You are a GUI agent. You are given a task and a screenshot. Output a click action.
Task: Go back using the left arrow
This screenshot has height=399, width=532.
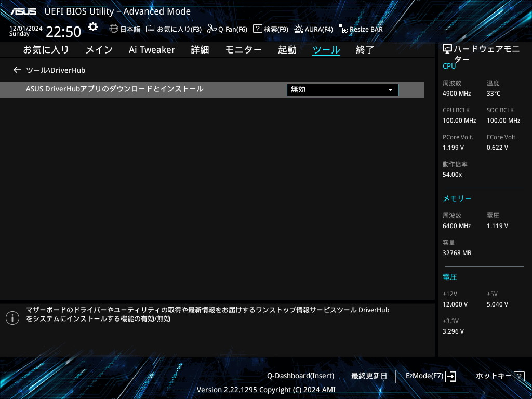click(x=17, y=70)
